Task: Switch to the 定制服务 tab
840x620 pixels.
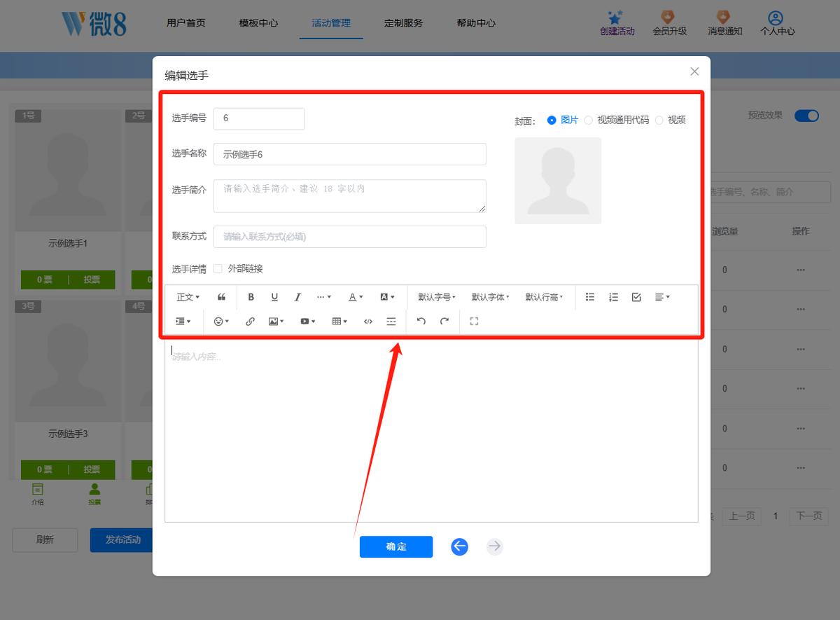Action: pyautogui.click(x=403, y=23)
